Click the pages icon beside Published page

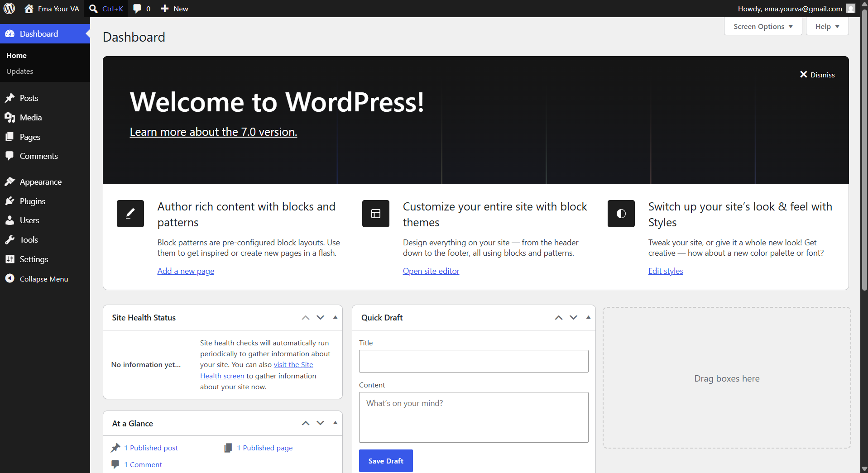[228, 448]
